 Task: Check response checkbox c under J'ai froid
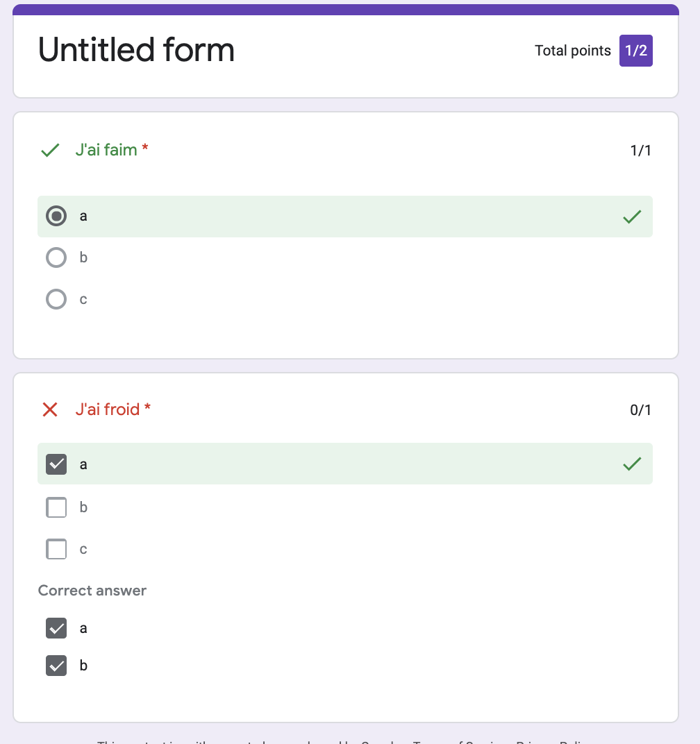(56, 549)
